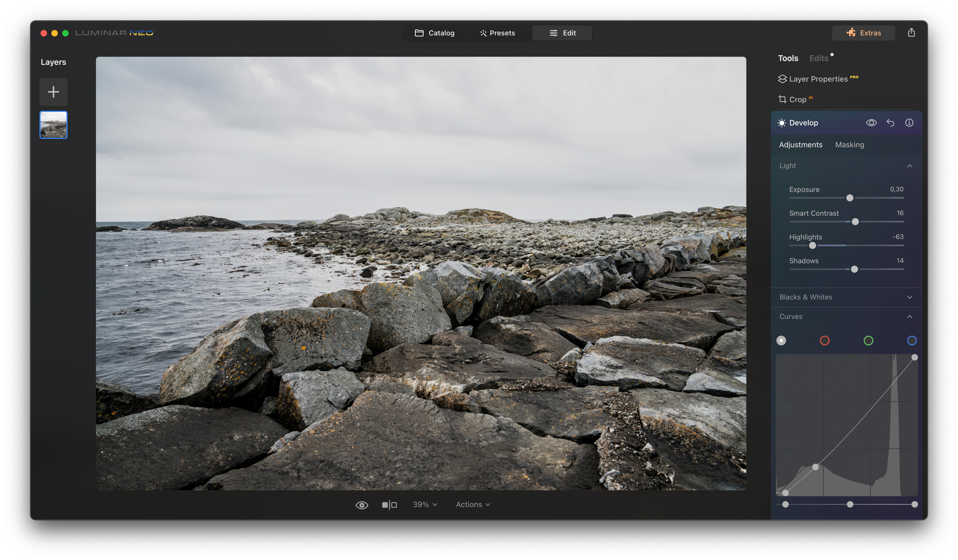Open the share/export icon
The width and height of the screenshot is (958, 560).
(911, 33)
